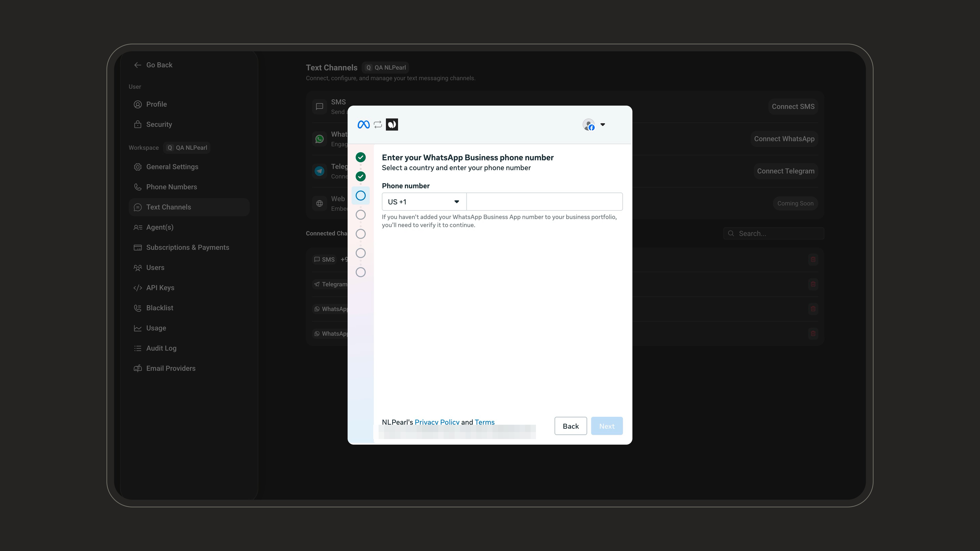Click the NLPearl app logo in dialog header
Viewport: 980px width, 551px height.
tap(392, 124)
